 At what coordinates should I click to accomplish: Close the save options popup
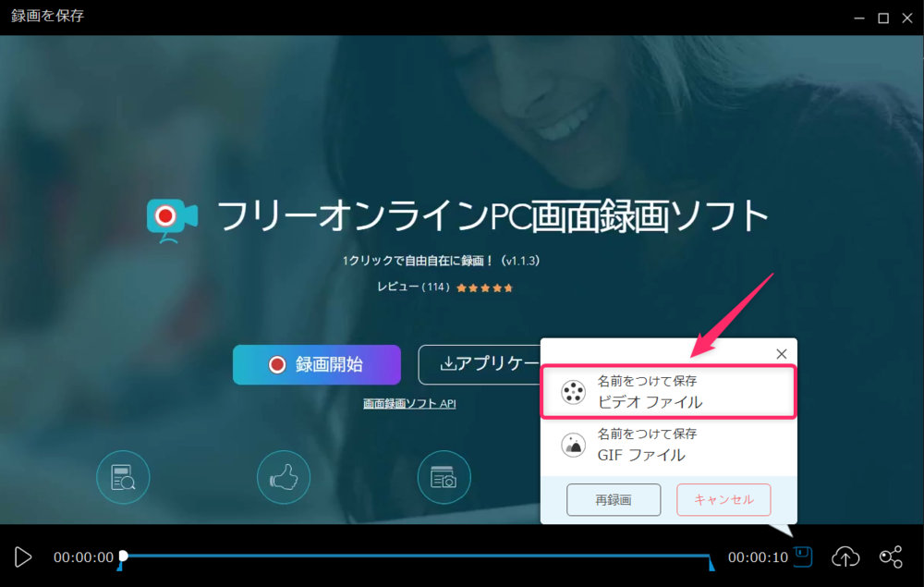click(782, 354)
